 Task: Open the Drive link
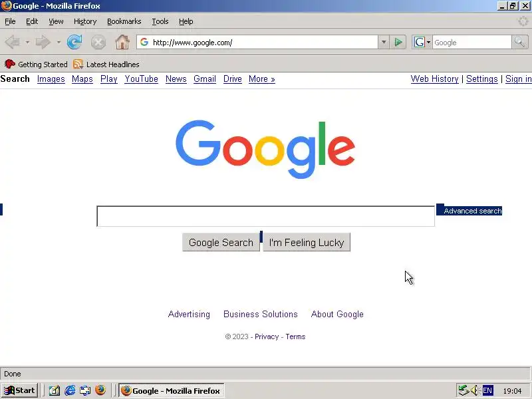pos(232,79)
